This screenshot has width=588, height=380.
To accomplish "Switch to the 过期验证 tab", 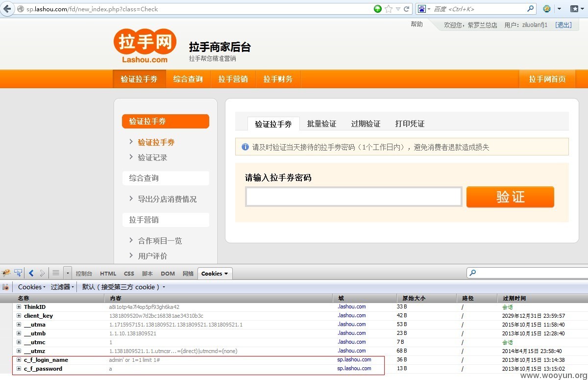I will tap(366, 124).
